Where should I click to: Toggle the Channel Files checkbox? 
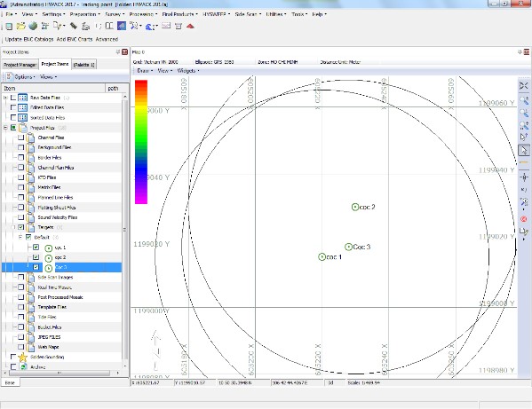click(x=21, y=138)
